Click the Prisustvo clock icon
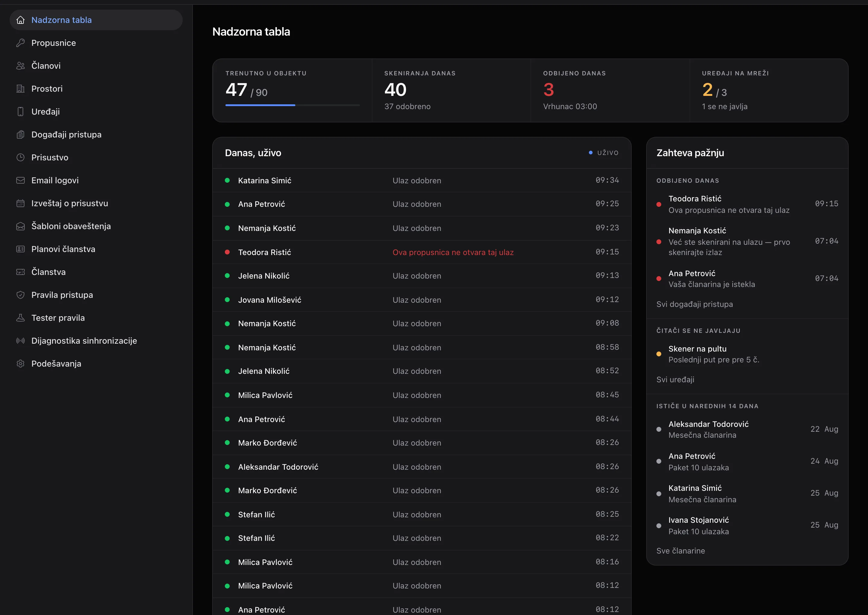868x615 pixels. coord(20,158)
